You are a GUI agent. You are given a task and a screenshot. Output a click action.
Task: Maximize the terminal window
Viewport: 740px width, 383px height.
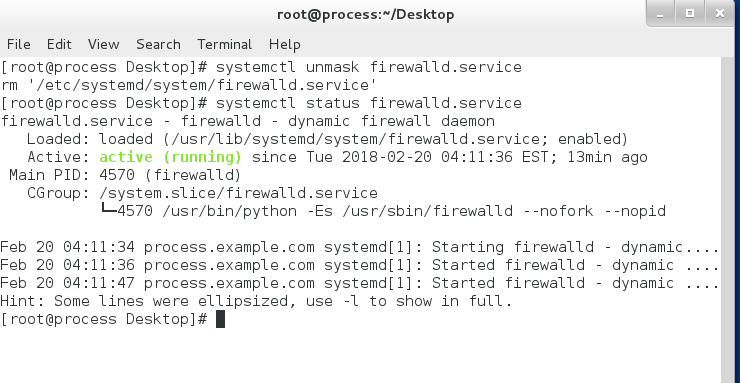(690, 14)
